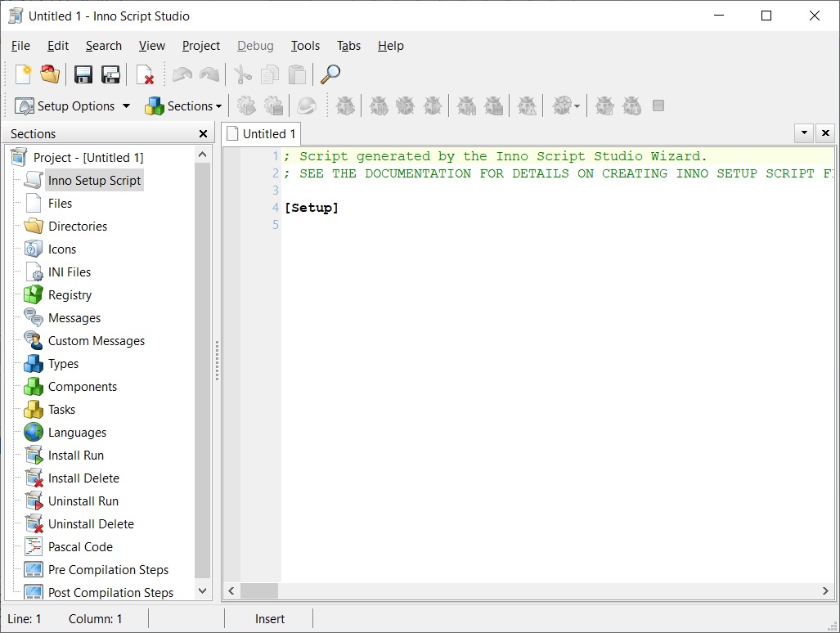Select the Uninstall Delete section
840x633 pixels.
click(x=91, y=523)
